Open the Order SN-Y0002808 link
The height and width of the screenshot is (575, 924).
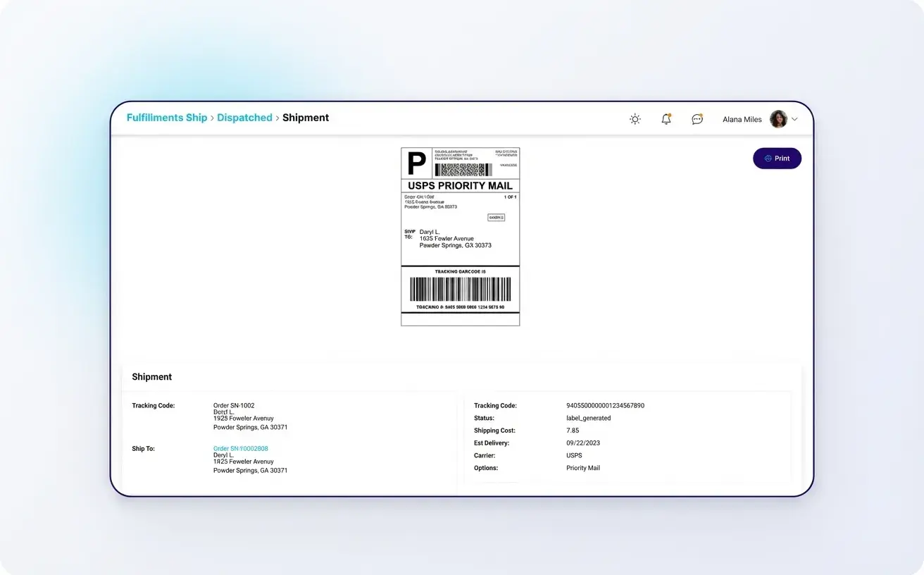click(x=240, y=448)
